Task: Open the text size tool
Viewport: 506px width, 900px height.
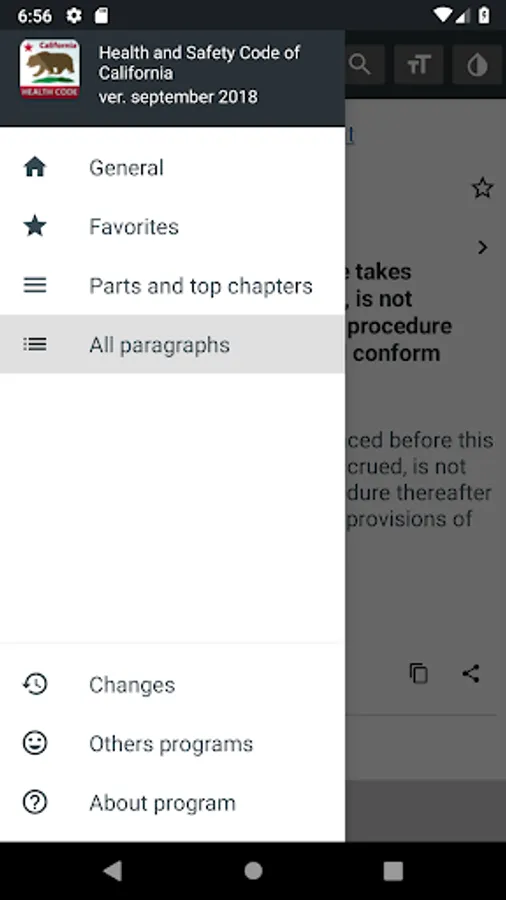Action: 419,65
